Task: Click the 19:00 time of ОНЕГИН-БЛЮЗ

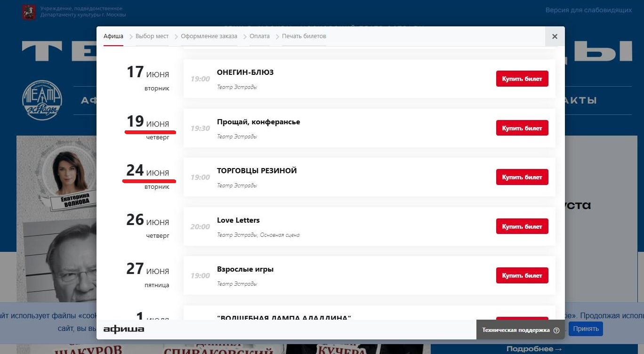Action: click(x=200, y=79)
